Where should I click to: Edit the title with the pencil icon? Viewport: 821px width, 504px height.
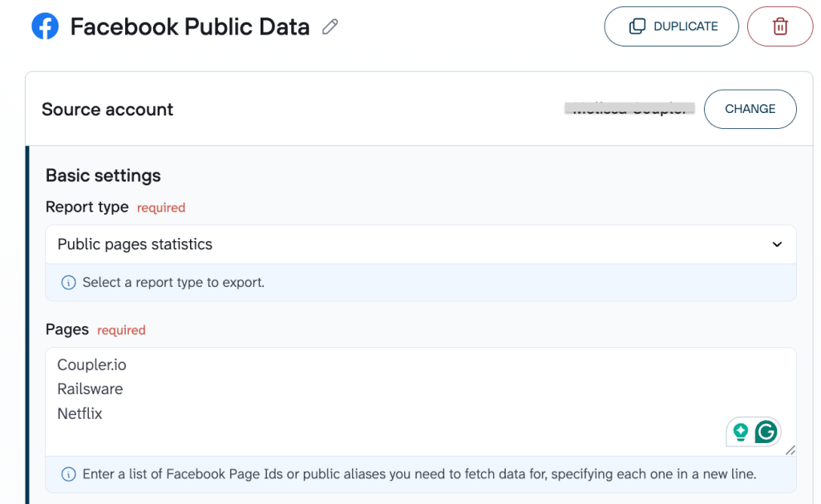(330, 26)
